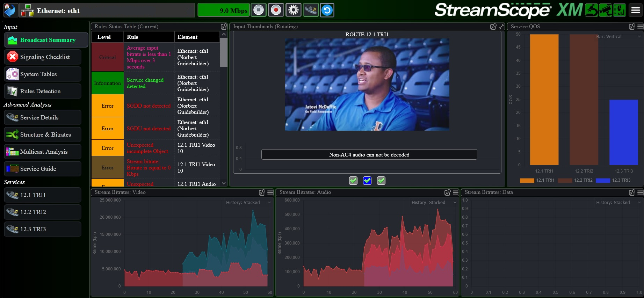Click the Rule column header

click(149, 37)
